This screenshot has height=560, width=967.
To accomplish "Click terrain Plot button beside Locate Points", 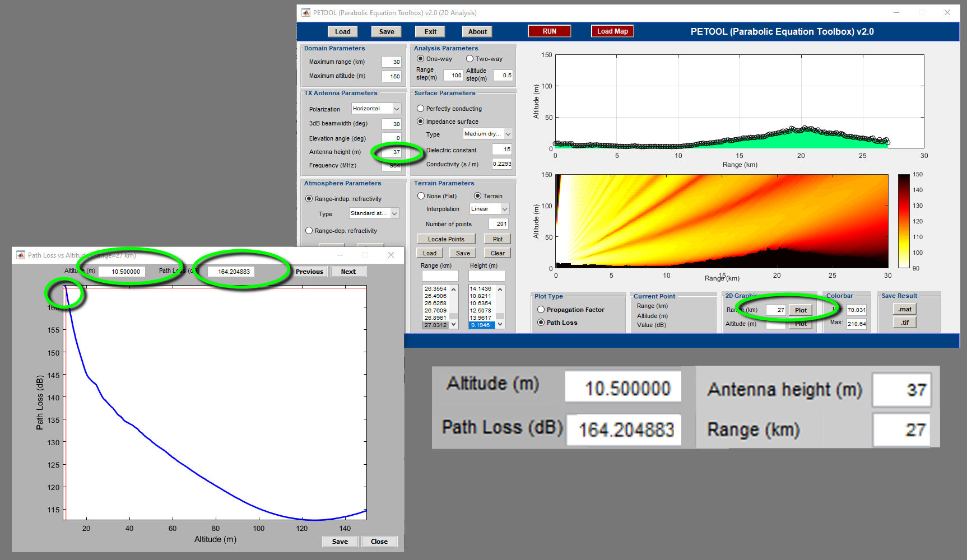I will click(498, 239).
